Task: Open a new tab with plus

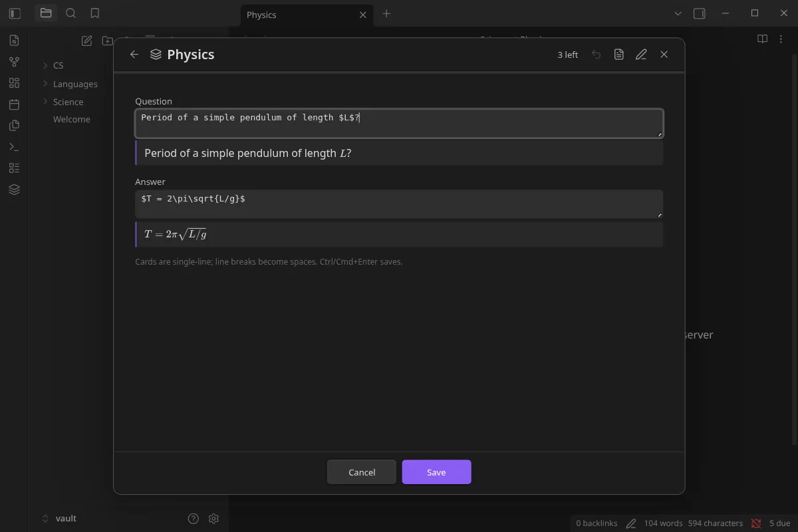Action: (386, 13)
